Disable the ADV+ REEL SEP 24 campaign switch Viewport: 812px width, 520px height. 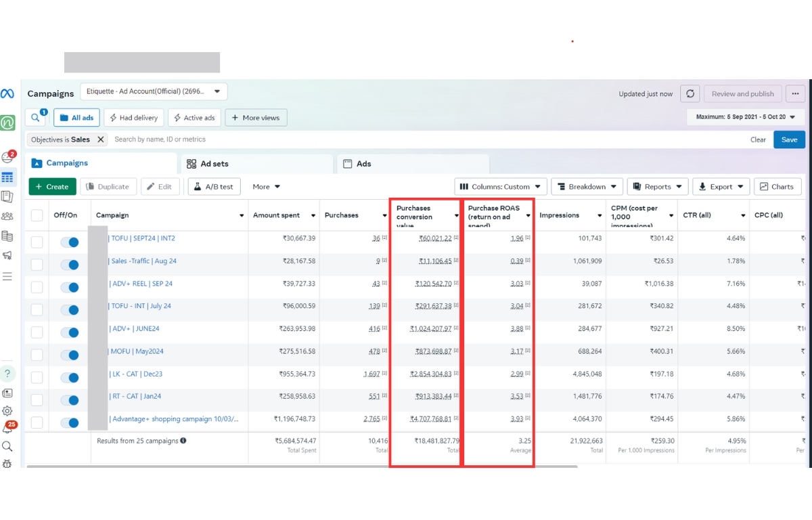tap(70, 288)
